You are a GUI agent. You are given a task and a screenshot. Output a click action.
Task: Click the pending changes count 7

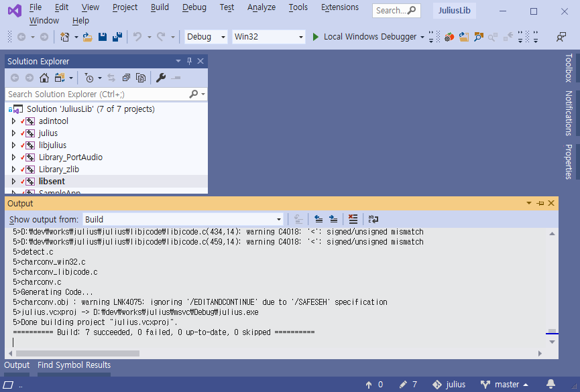point(408,385)
